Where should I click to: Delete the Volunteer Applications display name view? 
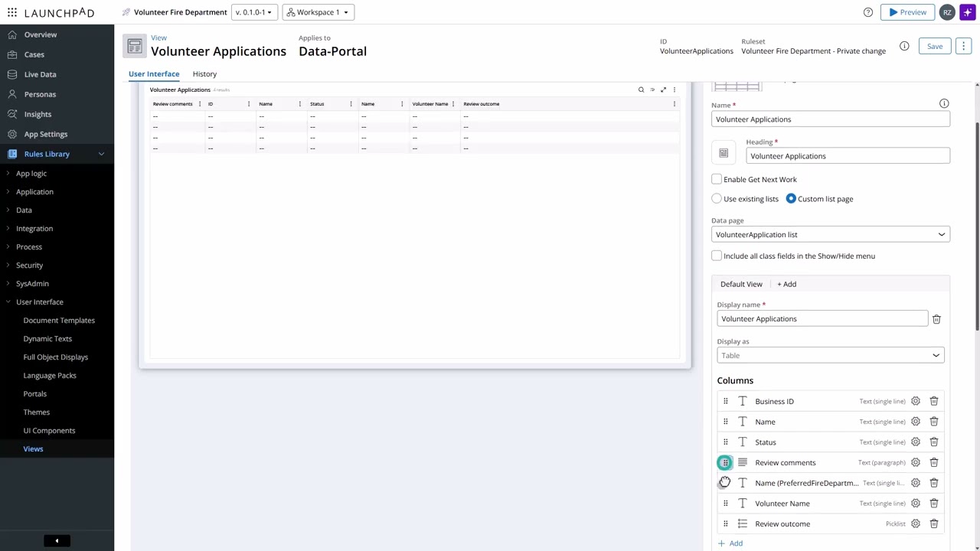pos(936,319)
